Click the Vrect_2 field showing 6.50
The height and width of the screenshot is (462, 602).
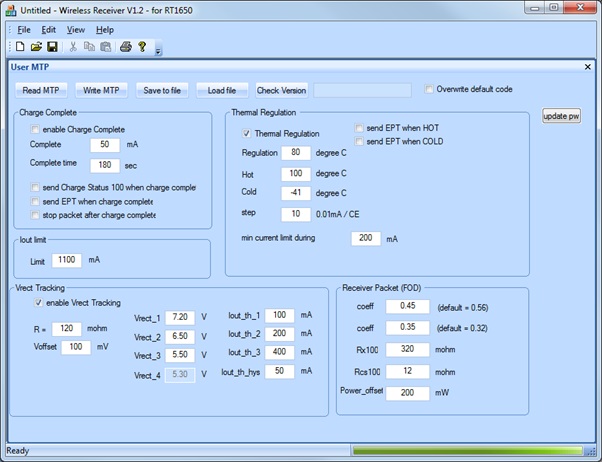point(180,337)
